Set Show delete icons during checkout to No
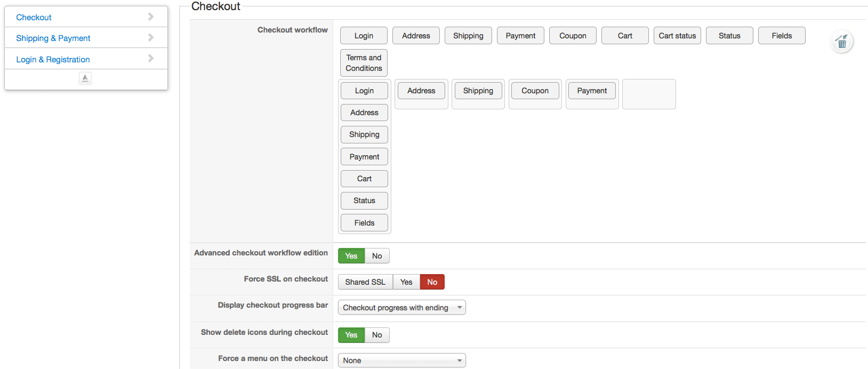 pyautogui.click(x=377, y=335)
